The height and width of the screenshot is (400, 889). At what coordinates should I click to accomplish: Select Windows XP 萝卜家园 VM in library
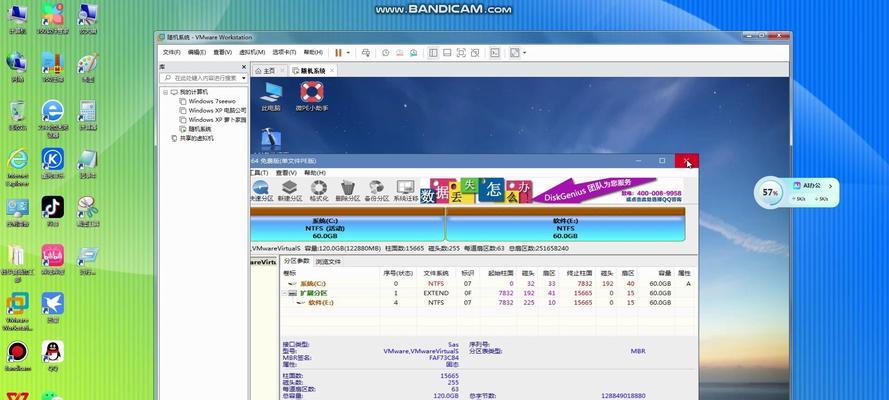pyautogui.click(x=213, y=120)
